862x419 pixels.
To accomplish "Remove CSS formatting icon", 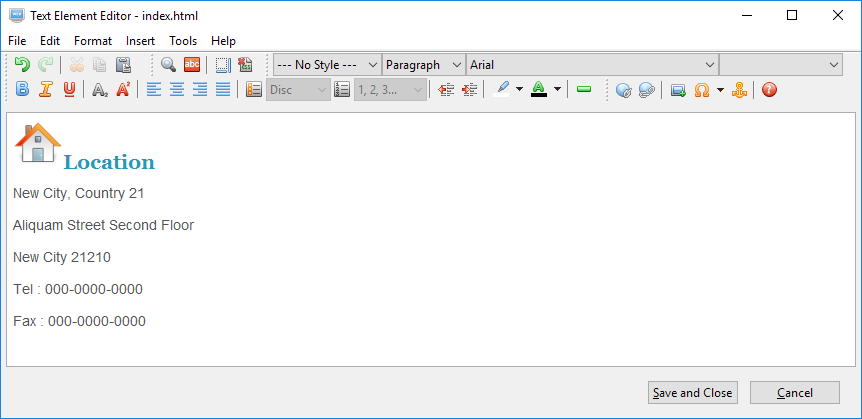I will pos(245,65).
